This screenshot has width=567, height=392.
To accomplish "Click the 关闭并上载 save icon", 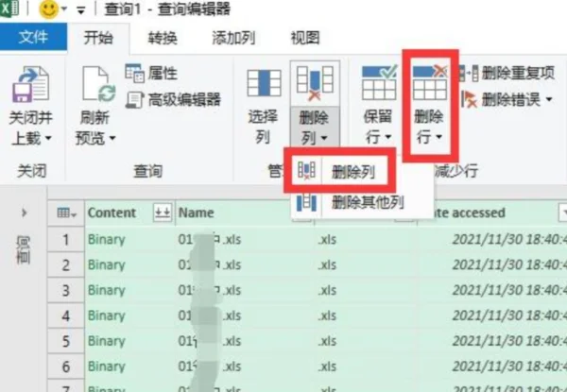I will tap(31, 84).
